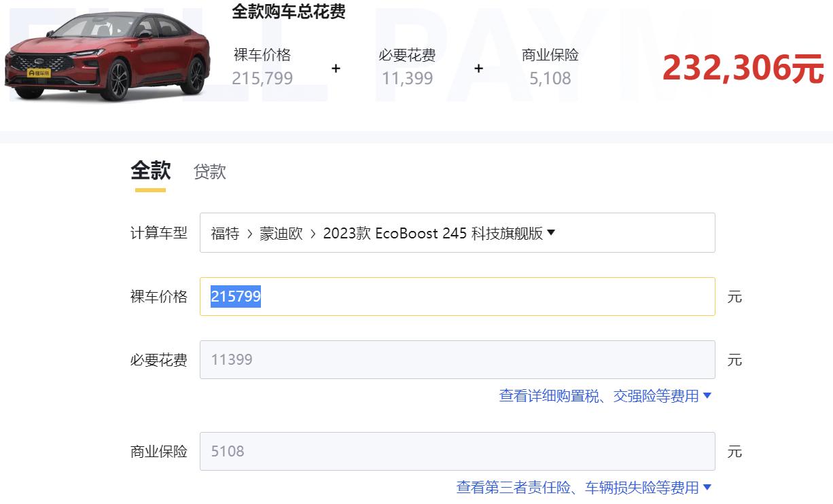
Task: Click the dropdown arrow after 科技旗舰版
Action: pyautogui.click(x=552, y=232)
